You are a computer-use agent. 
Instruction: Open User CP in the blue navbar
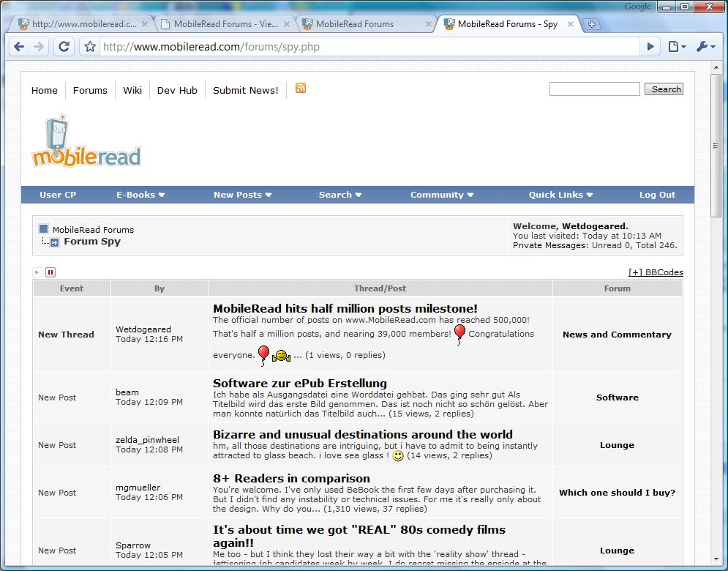(58, 195)
